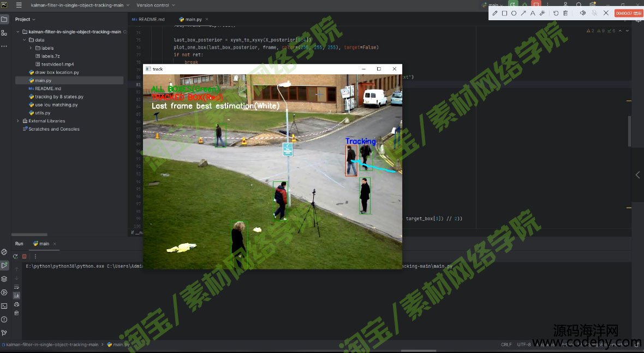The height and width of the screenshot is (353, 644).
Task: Open the Services tool window icon
Action: coord(4,292)
